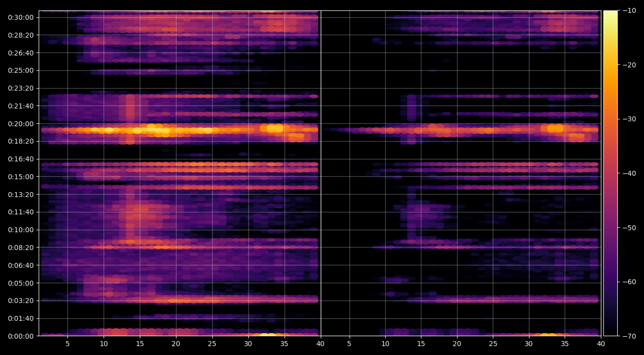Click the 0:20:00 time axis label

(20, 124)
